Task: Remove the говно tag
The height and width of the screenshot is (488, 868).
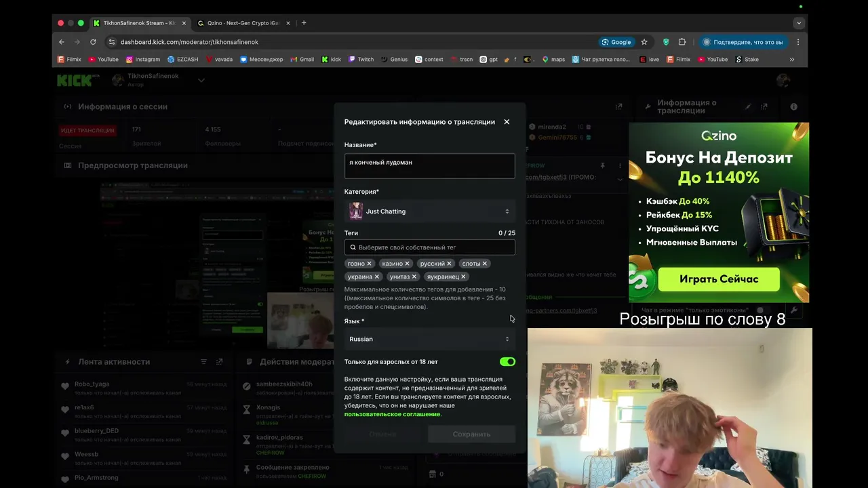Action: (369, 264)
